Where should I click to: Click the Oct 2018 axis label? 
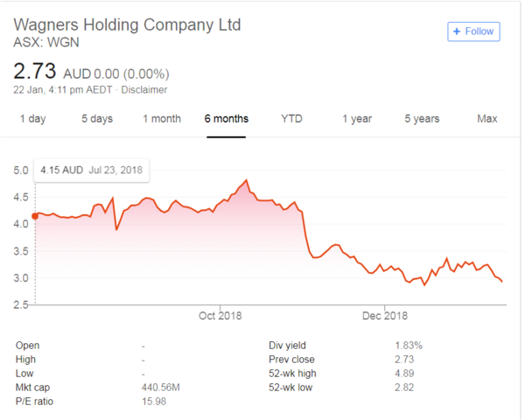pyautogui.click(x=220, y=315)
